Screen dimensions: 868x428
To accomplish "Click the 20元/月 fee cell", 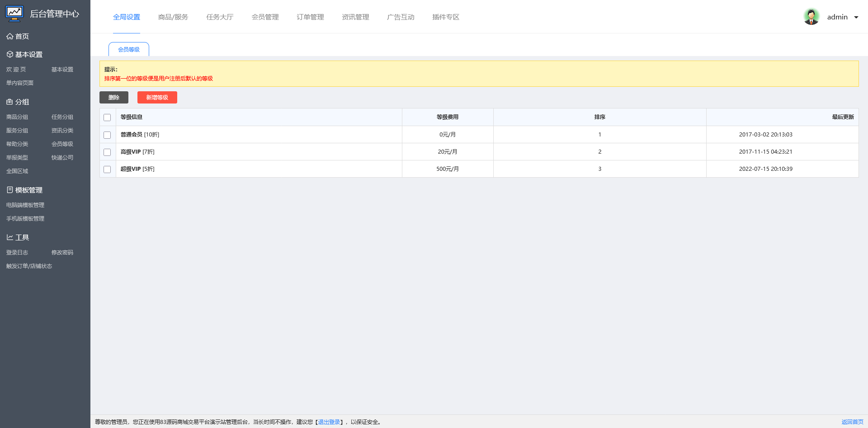I will pyautogui.click(x=448, y=152).
